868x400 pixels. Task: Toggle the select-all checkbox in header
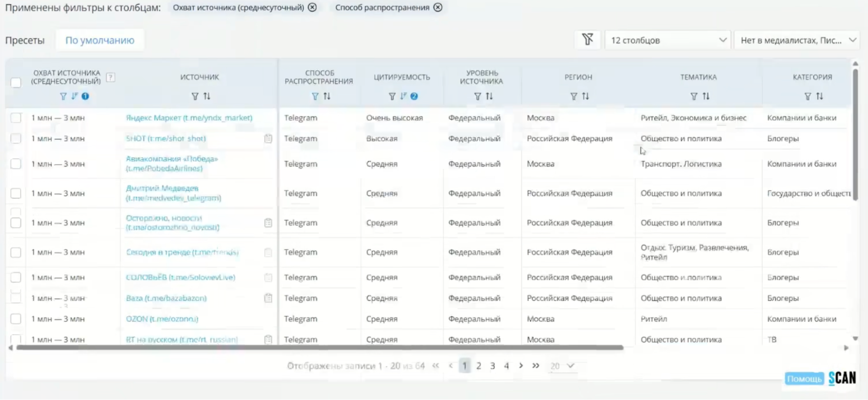click(16, 83)
